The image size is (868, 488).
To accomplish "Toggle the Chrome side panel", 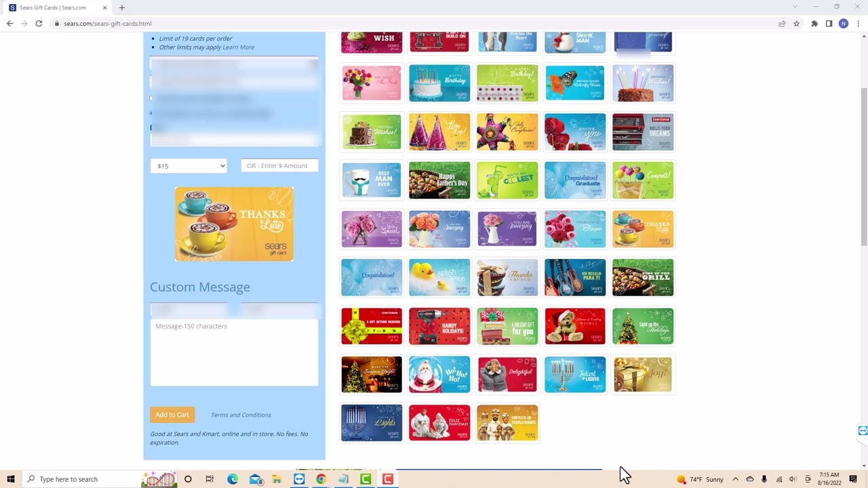I will coord(829,23).
